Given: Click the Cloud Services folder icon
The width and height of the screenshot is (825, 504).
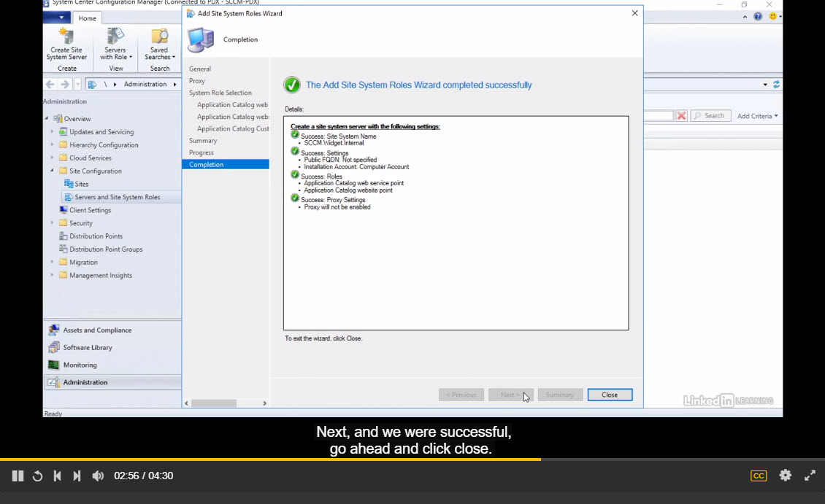Looking at the screenshot, I should click(63, 158).
